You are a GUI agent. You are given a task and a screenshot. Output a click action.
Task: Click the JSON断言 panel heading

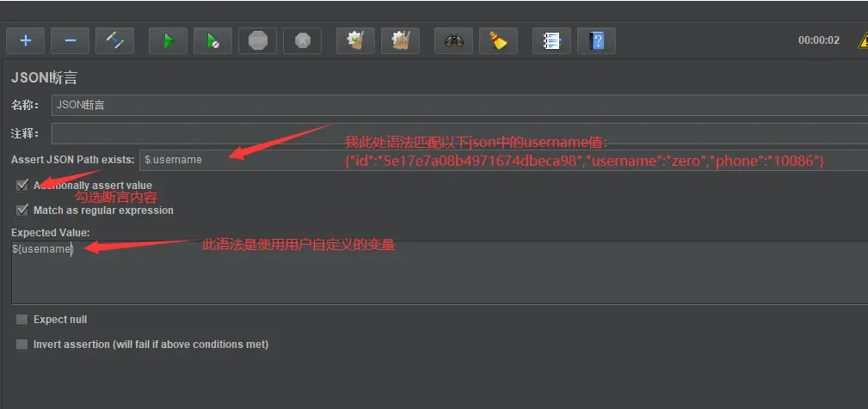(44, 78)
